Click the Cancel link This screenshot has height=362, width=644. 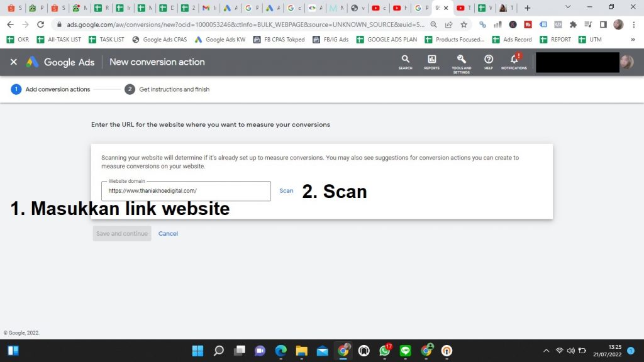[168, 234]
